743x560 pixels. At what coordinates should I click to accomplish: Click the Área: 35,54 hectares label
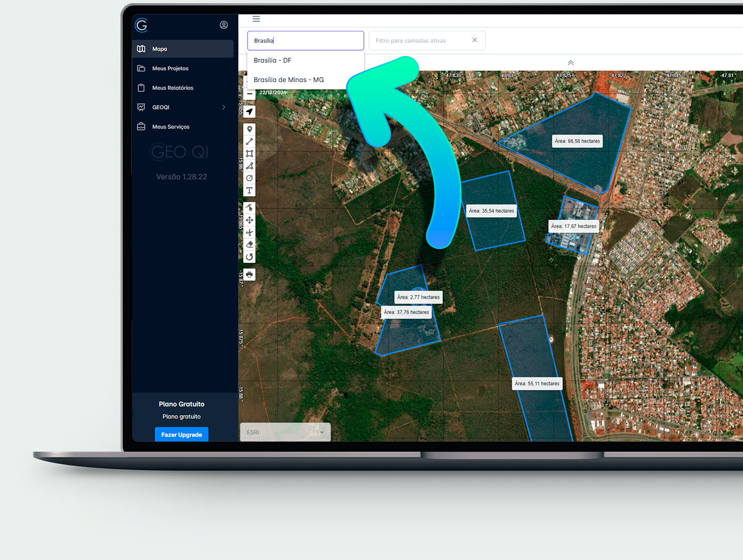coord(491,211)
